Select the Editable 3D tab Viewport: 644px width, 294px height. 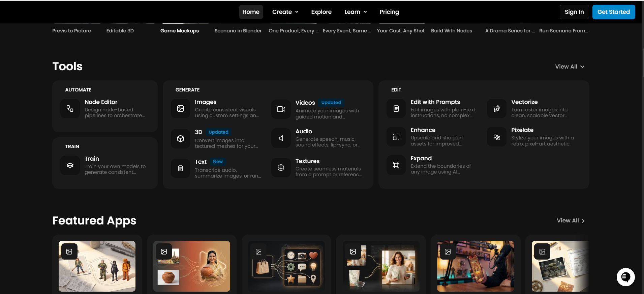[120, 31]
